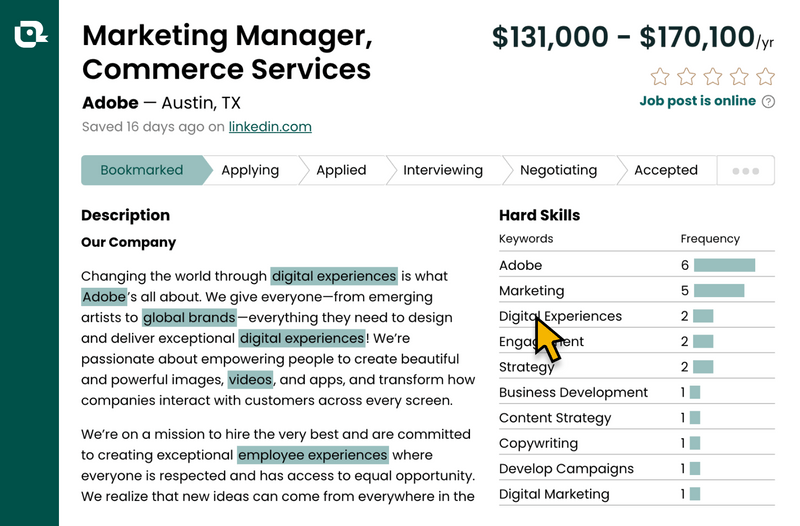
Task: Select the Copywriting keyword row
Action: pos(637,443)
